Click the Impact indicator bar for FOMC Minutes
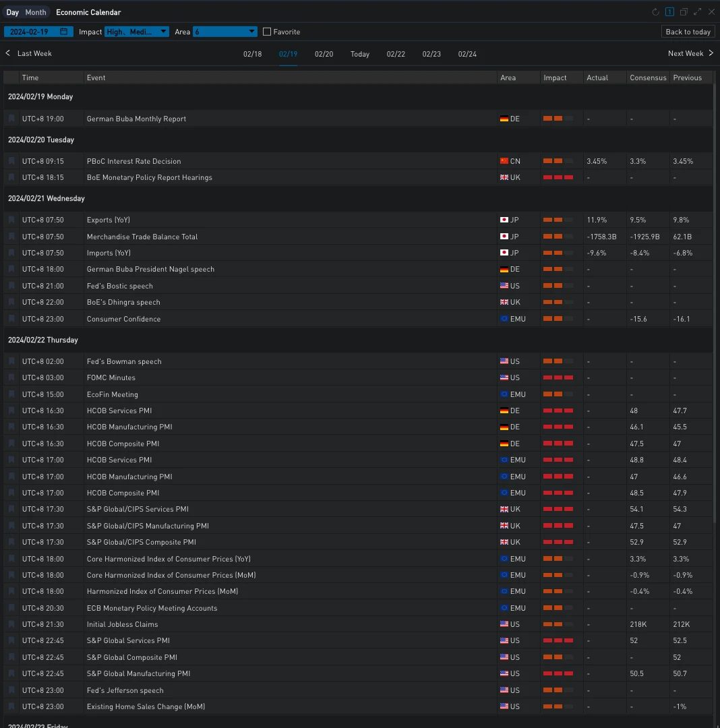This screenshot has height=728, width=720. [558, 377]
